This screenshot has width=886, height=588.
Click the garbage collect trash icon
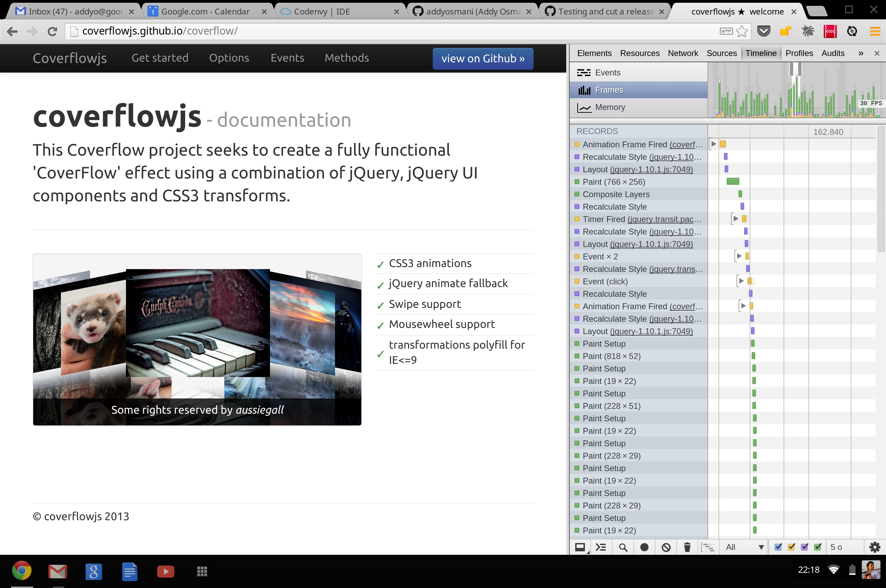(x=687, y=547)
